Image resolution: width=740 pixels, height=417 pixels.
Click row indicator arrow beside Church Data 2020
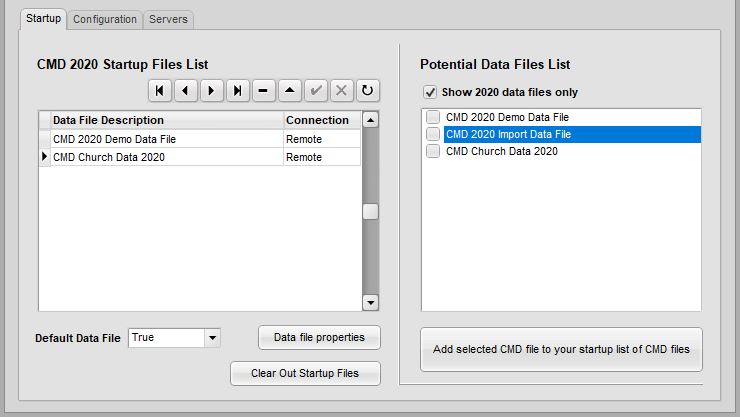[45, 157]
